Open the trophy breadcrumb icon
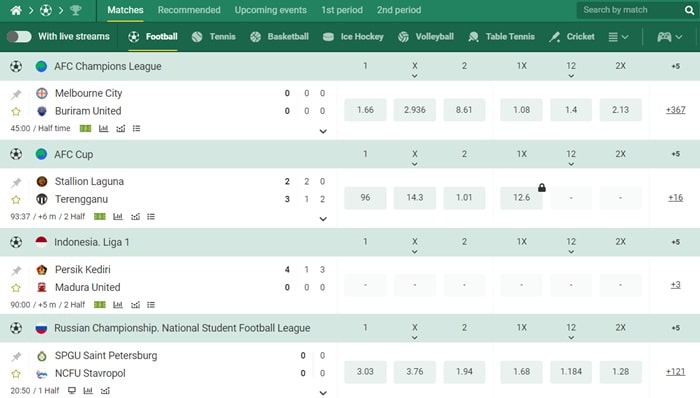This screenshot has height=398, width=700. pyautogui.click(x=75, y=10)
